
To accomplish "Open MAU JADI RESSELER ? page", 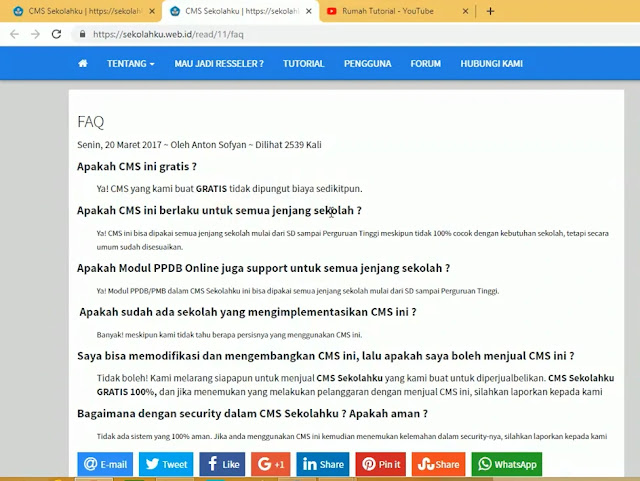I will point(219,64).
